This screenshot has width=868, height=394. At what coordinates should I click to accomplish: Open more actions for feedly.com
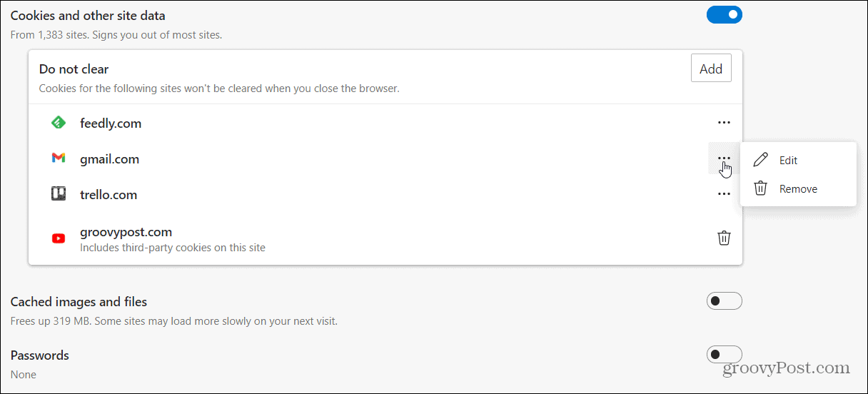click(724, 123)
